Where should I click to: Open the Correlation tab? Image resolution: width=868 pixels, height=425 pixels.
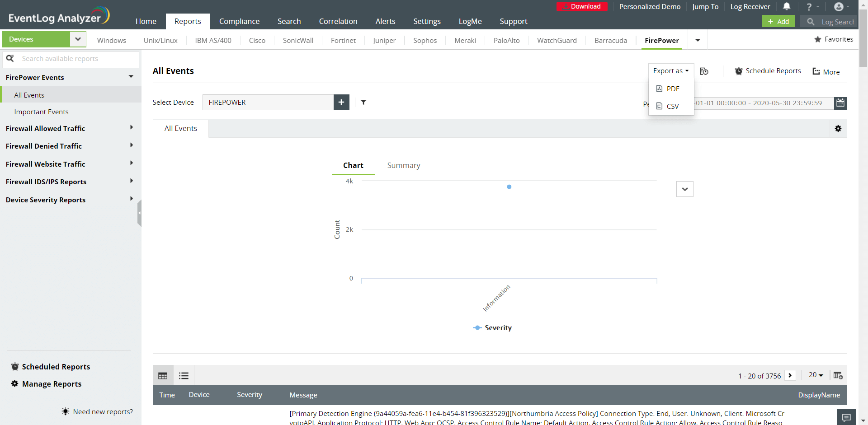coord(338,21)
